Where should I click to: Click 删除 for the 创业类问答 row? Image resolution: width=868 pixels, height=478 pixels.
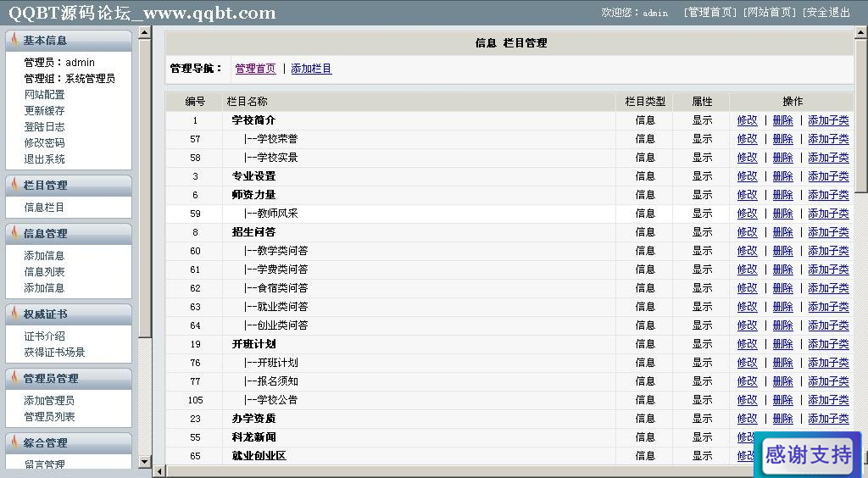pos(782,325)
